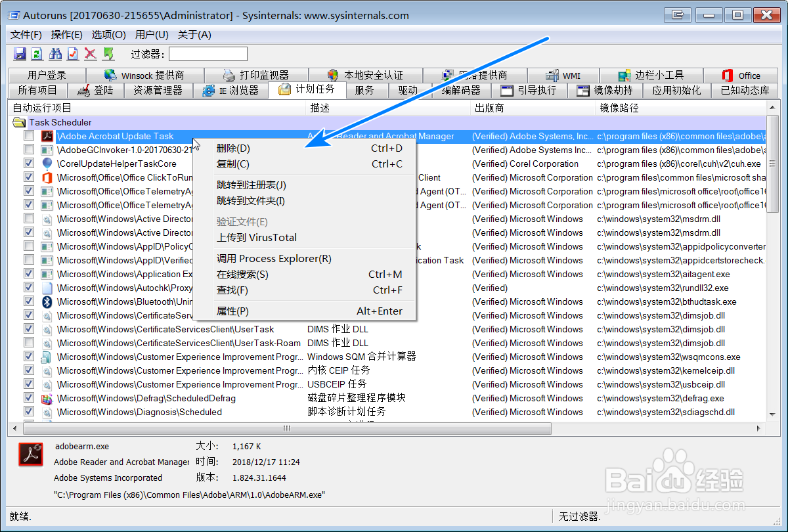Open the 文件(F) menu
788x532 pixels.
[x=26, y=35]
